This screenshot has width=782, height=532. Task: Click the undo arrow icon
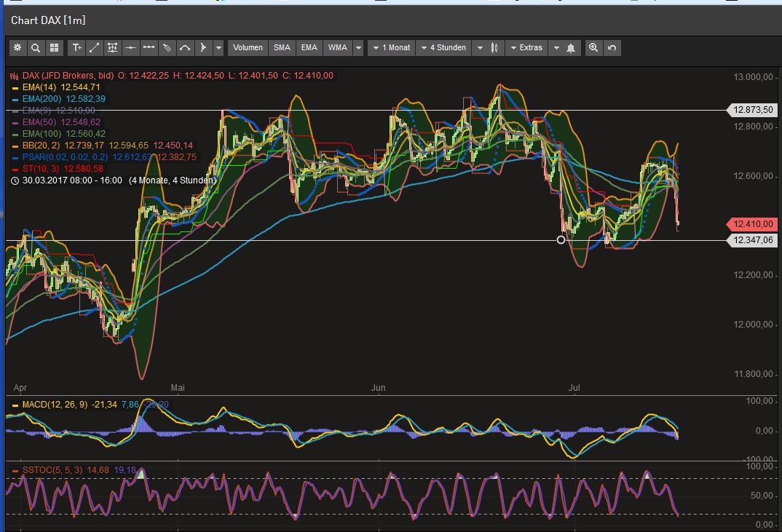click(612, 47)
